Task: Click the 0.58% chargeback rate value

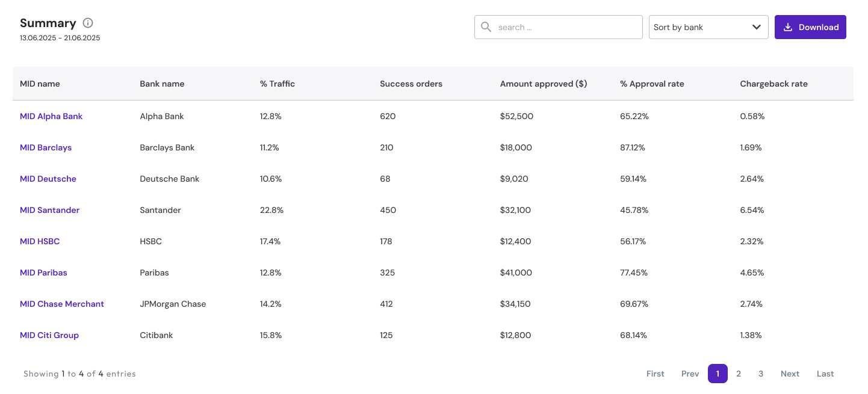Action: (752, 116)
